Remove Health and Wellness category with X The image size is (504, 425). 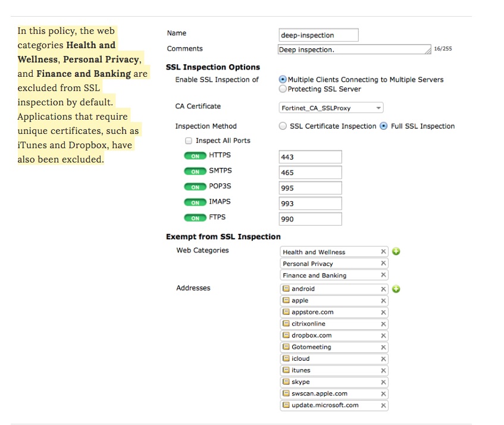click(384, 252)
